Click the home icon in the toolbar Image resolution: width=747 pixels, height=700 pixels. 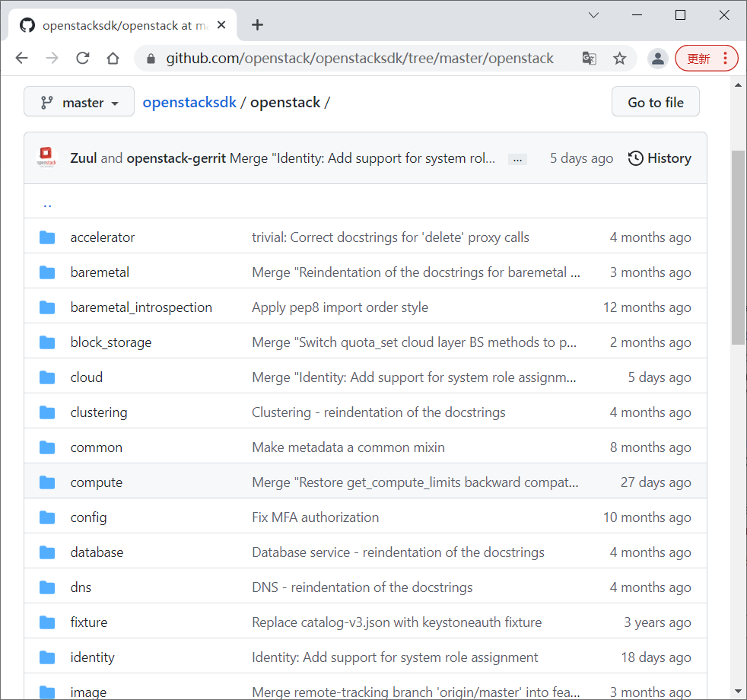(x=113, y=58)
